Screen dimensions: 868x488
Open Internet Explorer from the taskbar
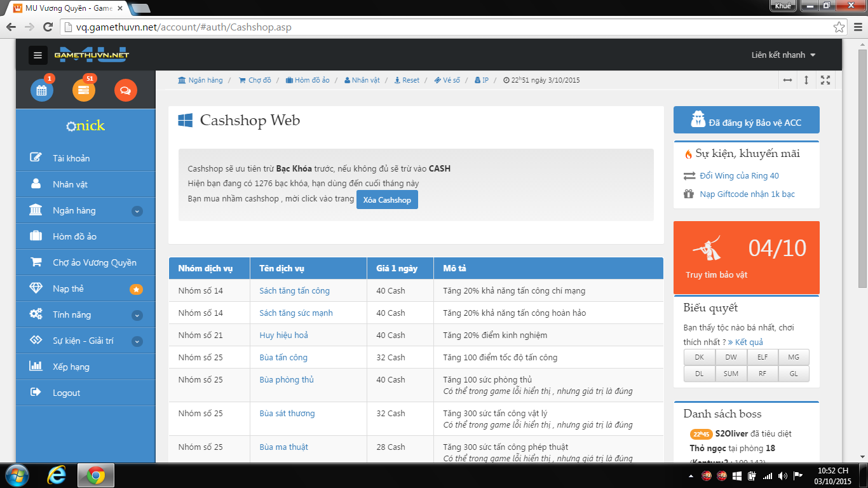57,475
